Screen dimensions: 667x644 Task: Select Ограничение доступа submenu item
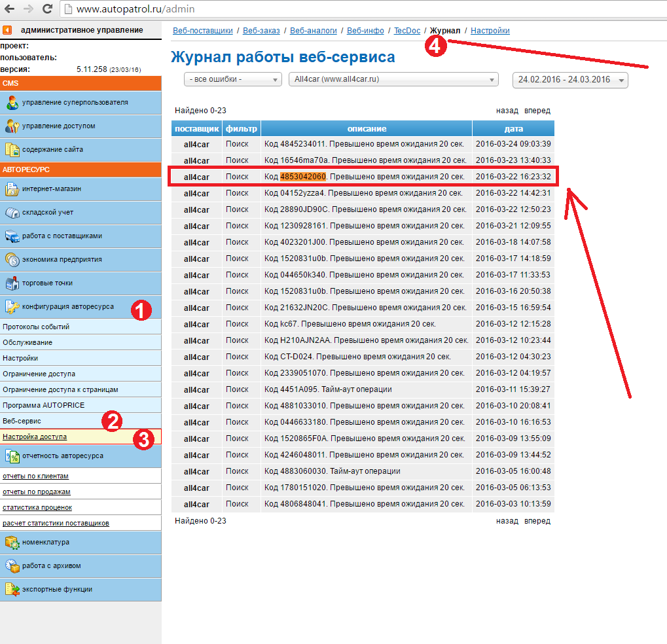pos(81,374)
